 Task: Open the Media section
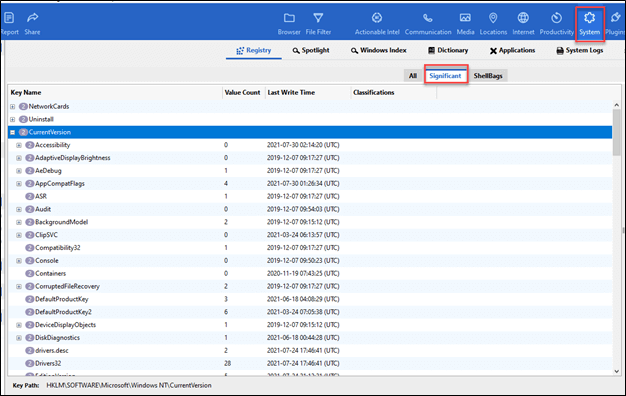point(465,23)
